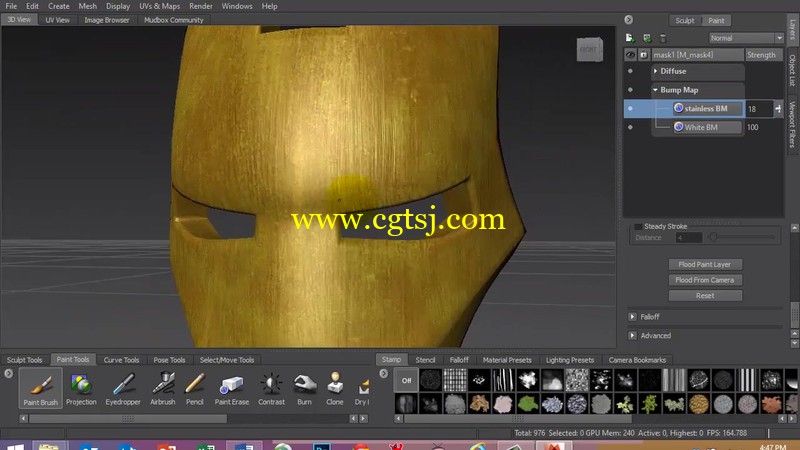Screen dimensions: 800x450
Task: Choose the Pencil tool
Action: (194, 388)
